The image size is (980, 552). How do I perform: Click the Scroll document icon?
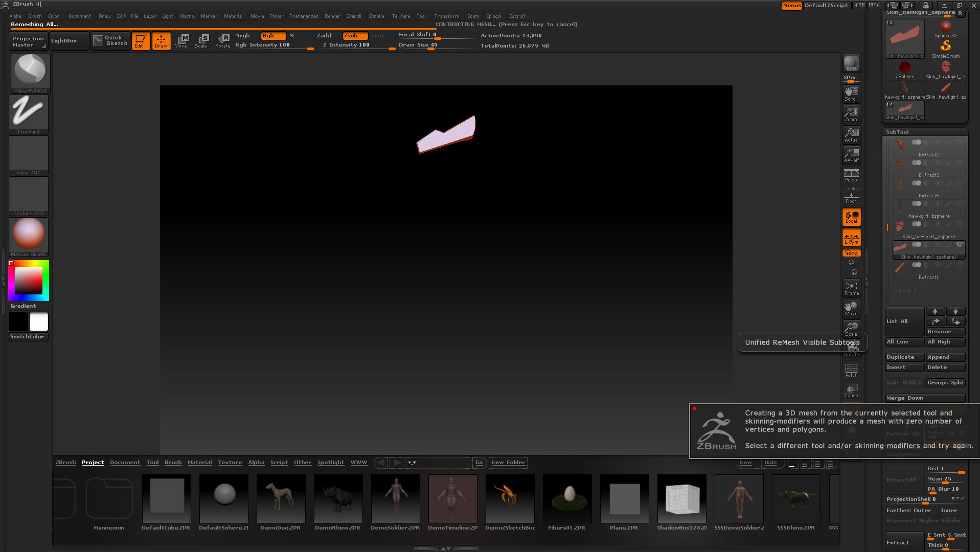(x=851, y=94)
